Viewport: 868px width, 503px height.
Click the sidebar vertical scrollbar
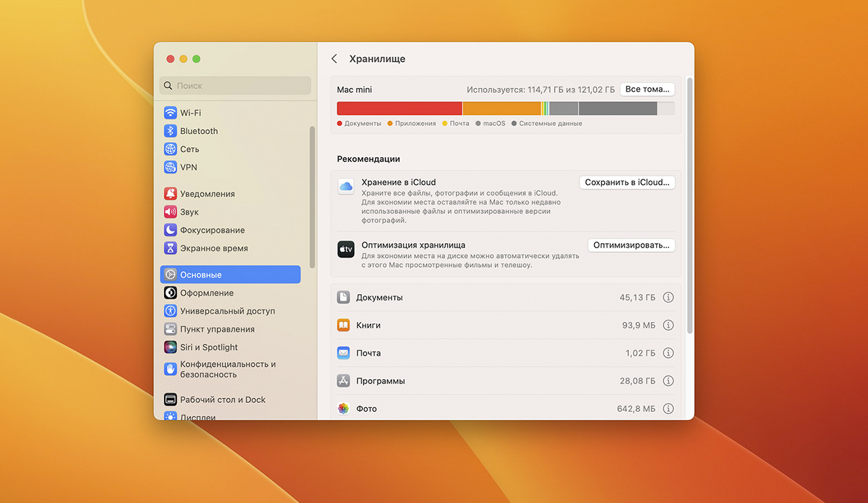point(313,197)
